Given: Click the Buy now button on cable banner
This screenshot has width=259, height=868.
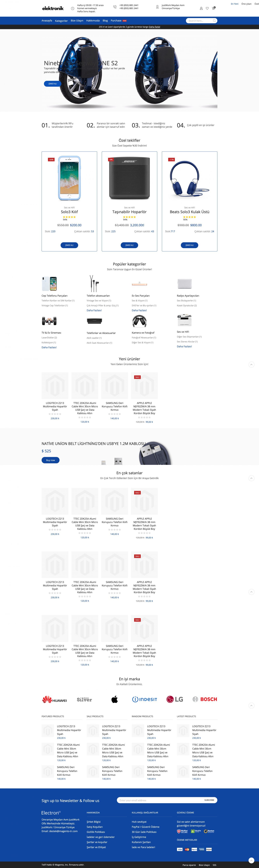Looking at the screenshot, I should [51, 460].
